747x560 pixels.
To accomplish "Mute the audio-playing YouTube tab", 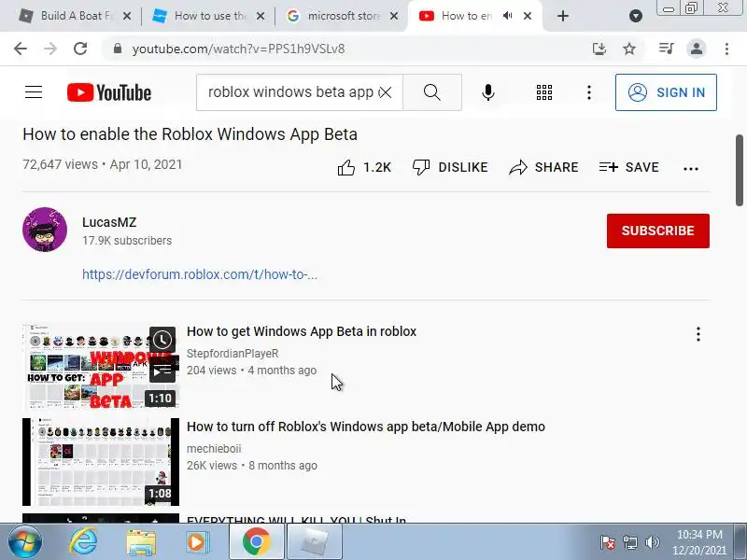I will (x=508, y=16).
